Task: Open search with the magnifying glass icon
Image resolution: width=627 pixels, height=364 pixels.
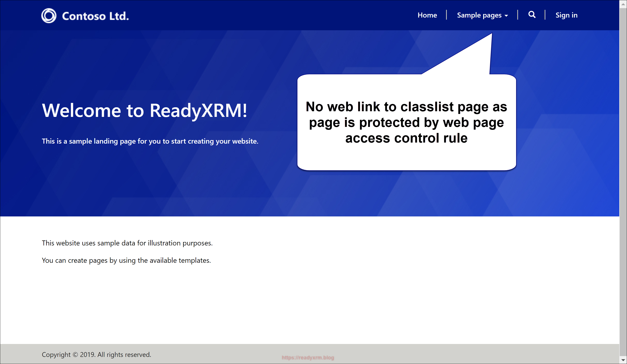Action: click(x=532, y=15)
